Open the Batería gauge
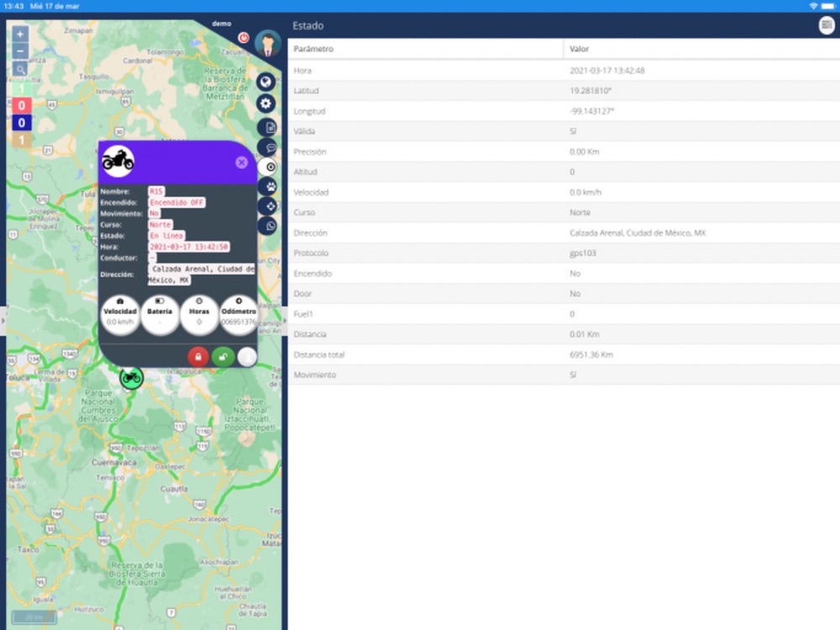The width and height of the screenshot is (840, 630). coord(160,315)
